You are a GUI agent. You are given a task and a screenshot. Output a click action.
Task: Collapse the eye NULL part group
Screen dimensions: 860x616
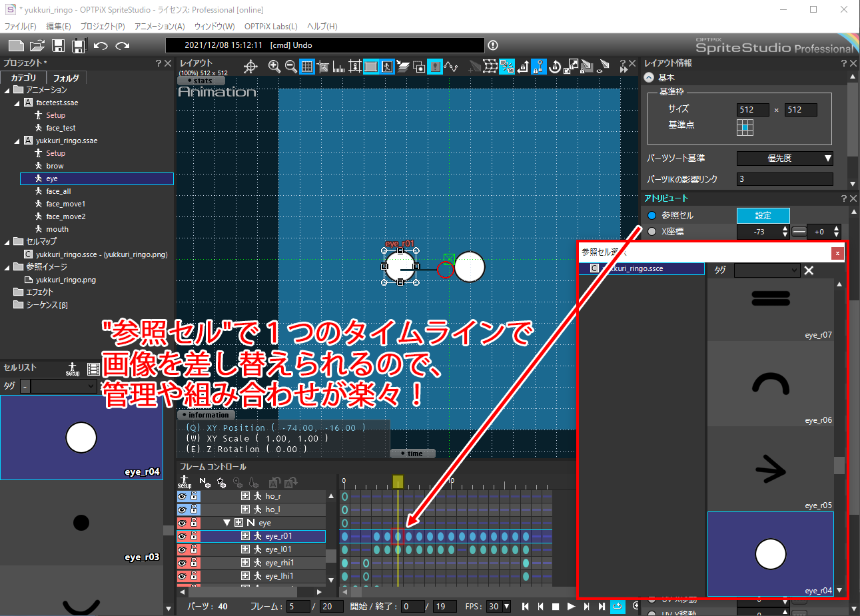click(226, 523)
